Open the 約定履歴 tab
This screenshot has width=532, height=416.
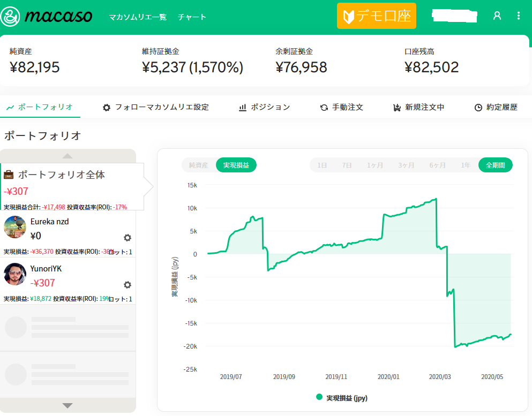496,107
